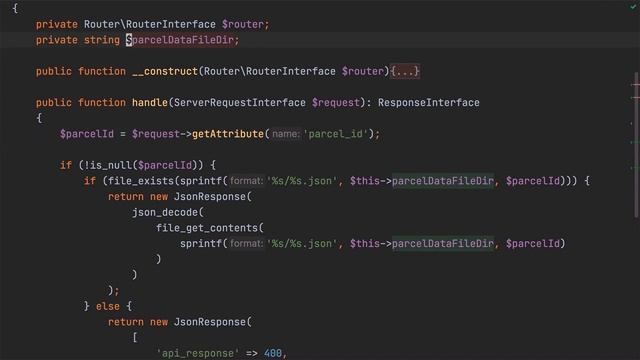Click ResponseInterface return type
The height and width of the screenshot is (360, 640).
point(429,103)
